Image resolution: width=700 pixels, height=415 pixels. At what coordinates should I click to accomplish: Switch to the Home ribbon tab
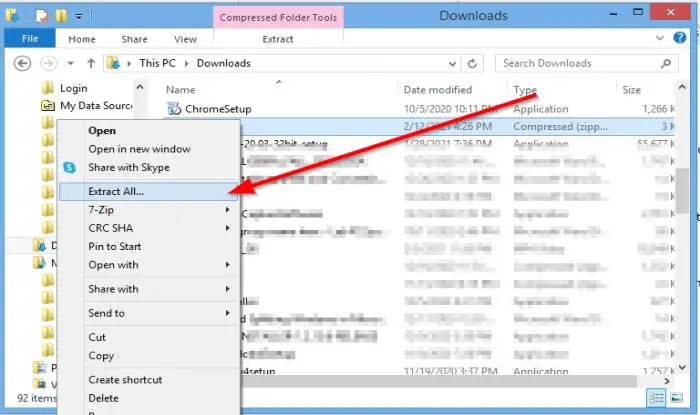[82, 39]
